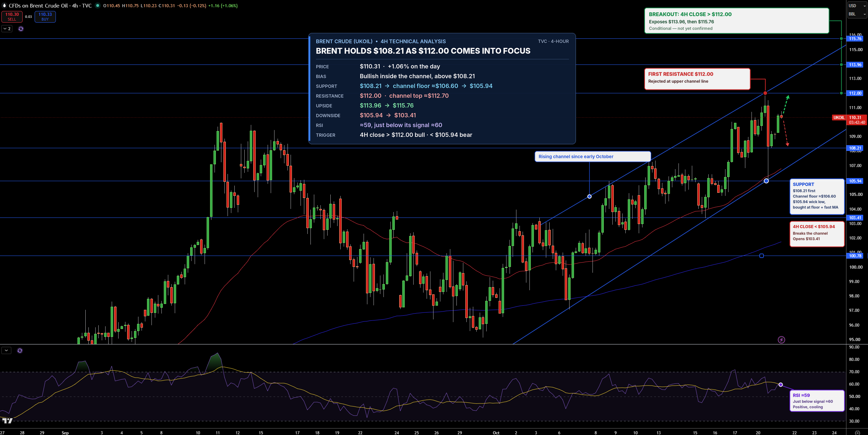Image resolution: width=868 pixels, height=435 pixels.
Task: Open the BBL unit dropdown
Action: tap(857, 14)
